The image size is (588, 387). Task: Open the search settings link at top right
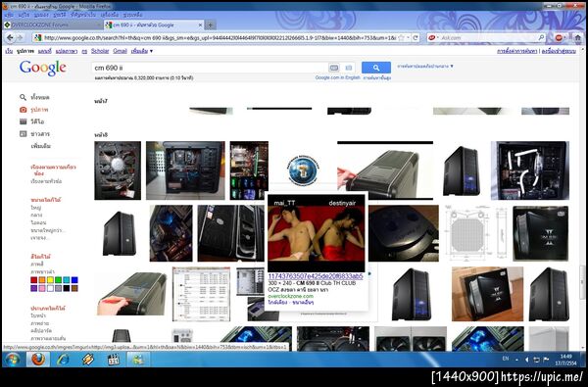point(516,51)
